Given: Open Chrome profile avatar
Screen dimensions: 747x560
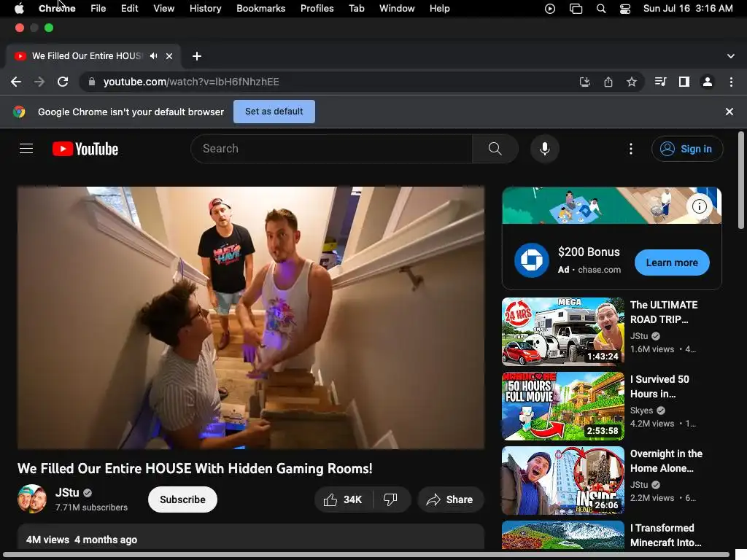Looking at the screenshot, I should pyautogui.click(x=708, y=82).
